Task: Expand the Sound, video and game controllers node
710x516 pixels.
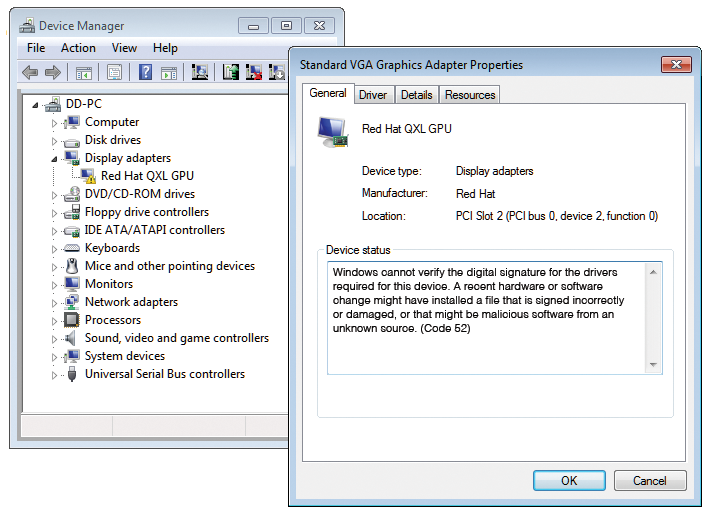Action: coord(54,339)
